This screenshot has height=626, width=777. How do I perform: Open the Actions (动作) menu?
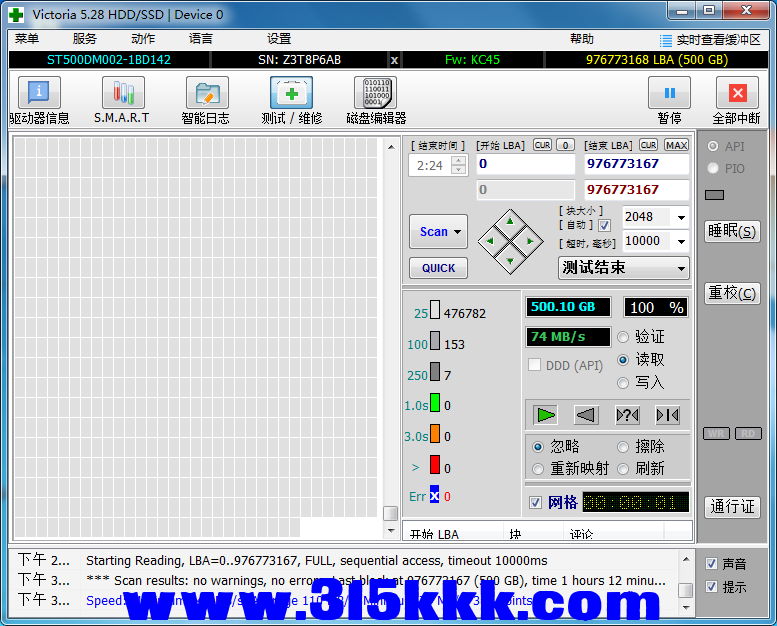pos(143,39)
